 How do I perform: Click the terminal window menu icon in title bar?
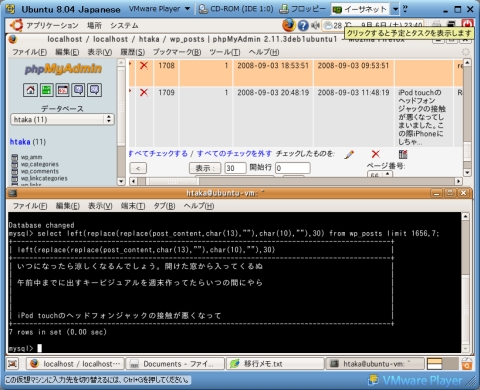[13, 193]
